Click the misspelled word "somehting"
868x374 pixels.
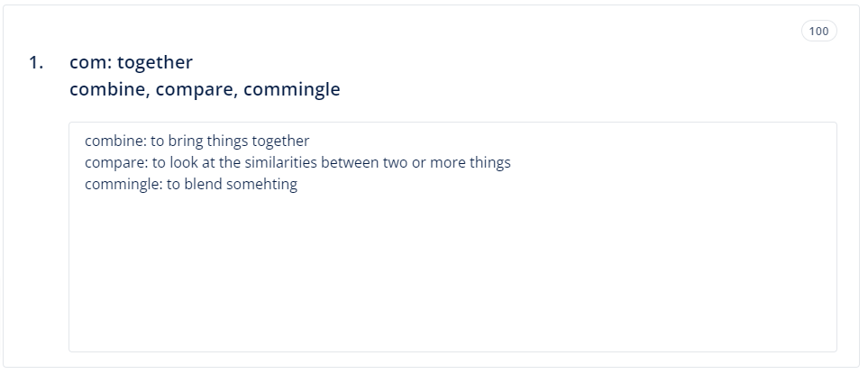tap(265, 185)
